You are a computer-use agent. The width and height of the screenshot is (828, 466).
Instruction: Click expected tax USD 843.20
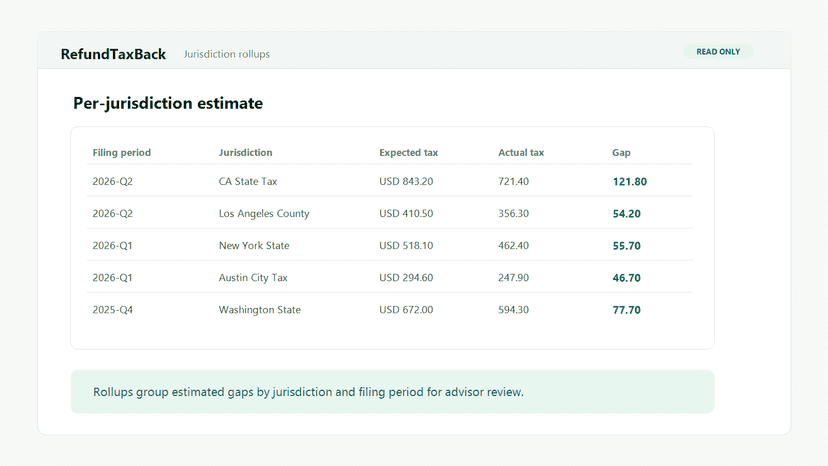(x=406, y=181)
